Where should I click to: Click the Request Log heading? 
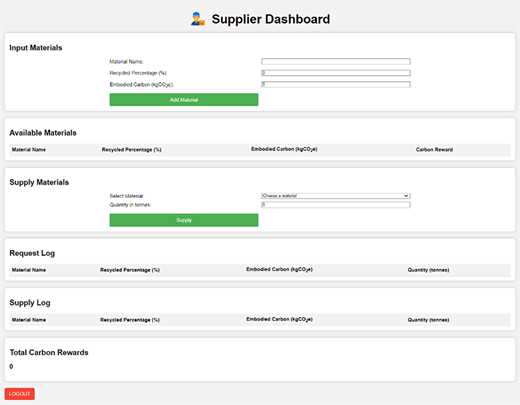tap(32, 253)
